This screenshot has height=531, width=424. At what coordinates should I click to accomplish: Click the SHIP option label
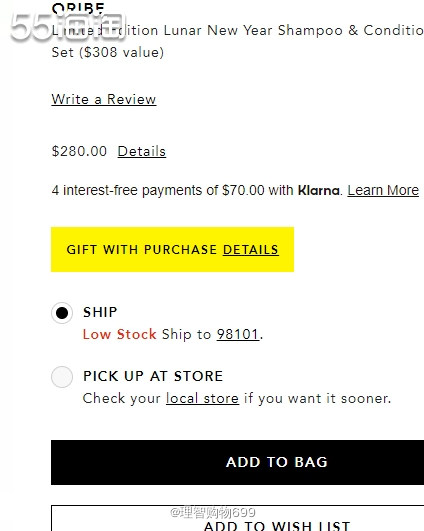(x=100, y=312)
